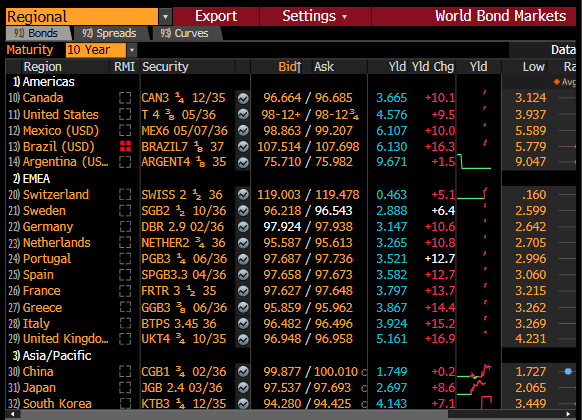Open chart icon for JGB 2.4 03/36

pyautogui.click(x=243, y=388)
